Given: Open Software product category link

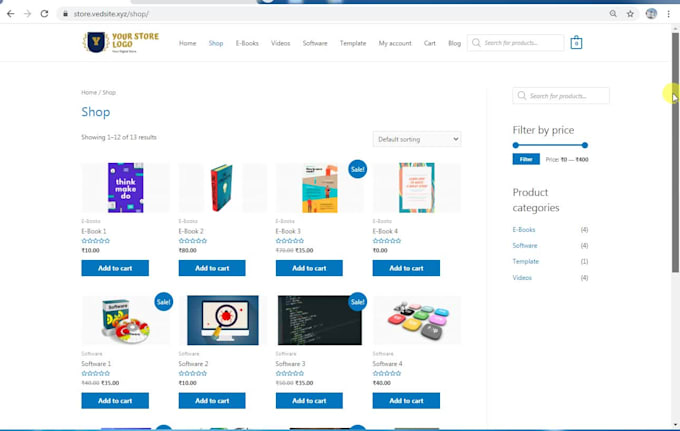Looking at the screenshot, I should (525, 245).
